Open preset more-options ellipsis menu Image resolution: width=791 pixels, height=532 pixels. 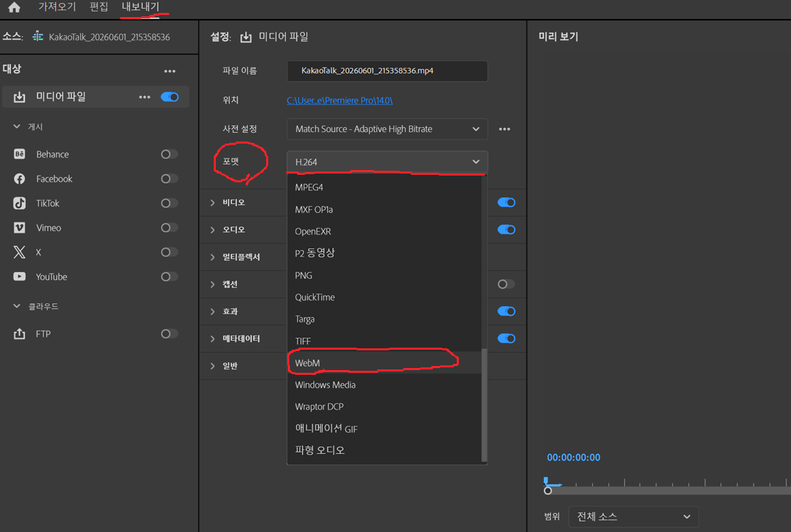[504, 129]
